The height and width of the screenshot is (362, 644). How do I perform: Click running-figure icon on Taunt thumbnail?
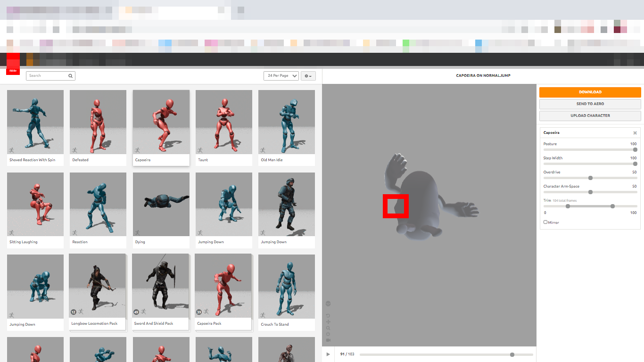tap(200, 150)
